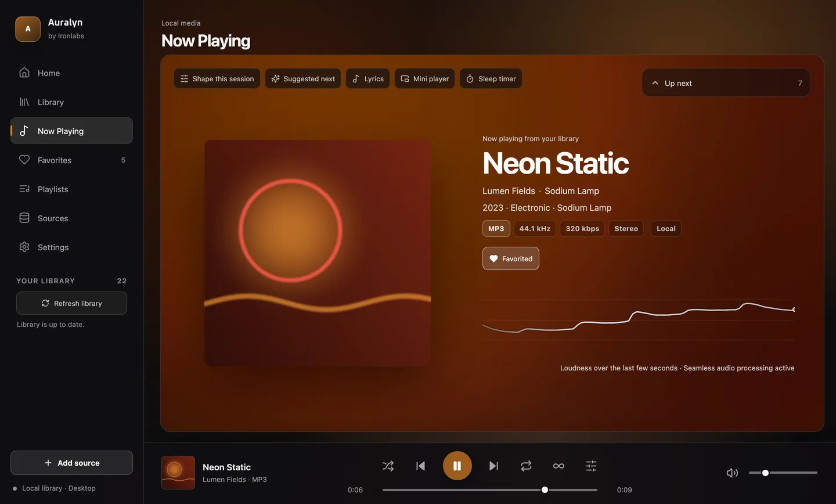
Task: Toggle shuffle playback
Action: pos(388,466)
